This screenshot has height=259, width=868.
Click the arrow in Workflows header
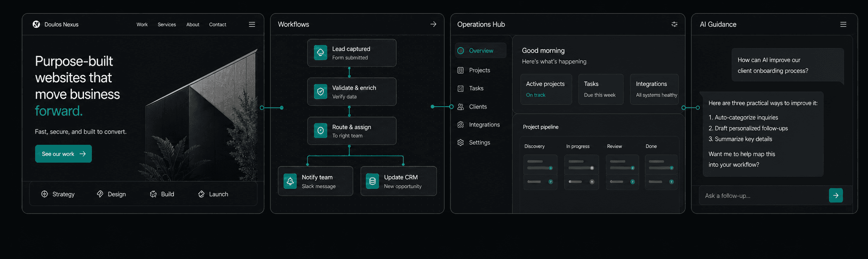[433, 24]
